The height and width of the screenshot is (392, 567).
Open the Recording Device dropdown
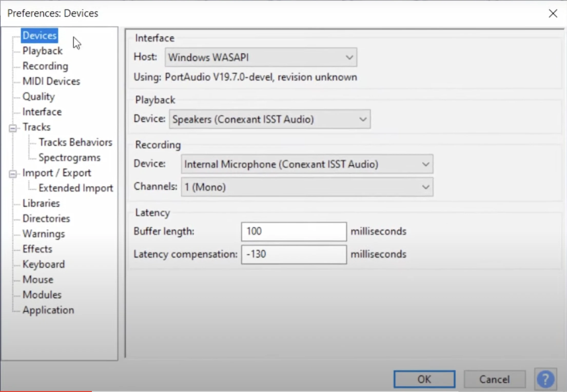coord(307,164)
